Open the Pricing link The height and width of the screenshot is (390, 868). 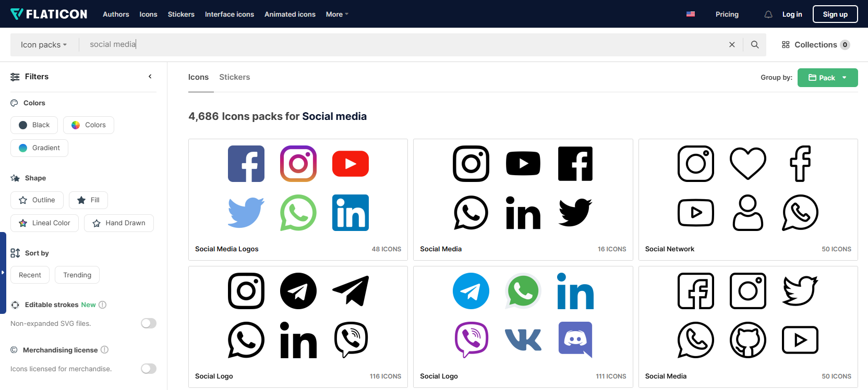(727, 14)
